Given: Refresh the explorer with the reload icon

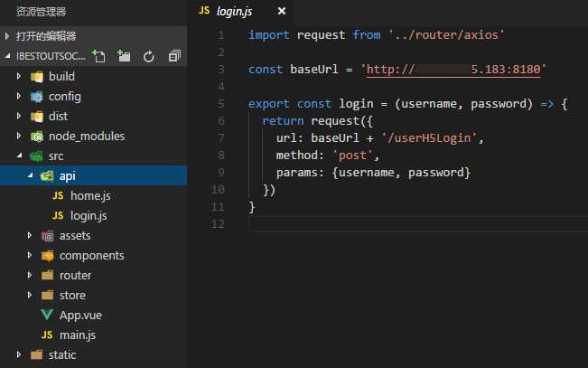Looking at the screenshot, I should click(x=149, y=57).
